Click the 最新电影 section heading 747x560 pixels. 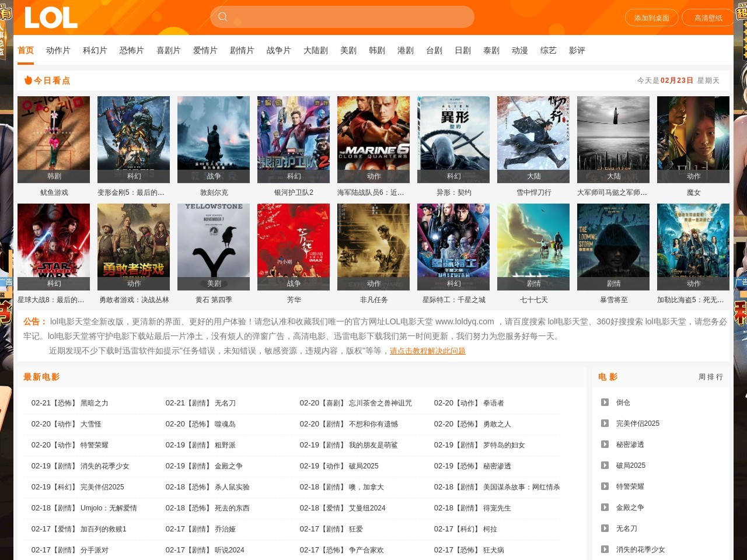click(x=41, y=377)
